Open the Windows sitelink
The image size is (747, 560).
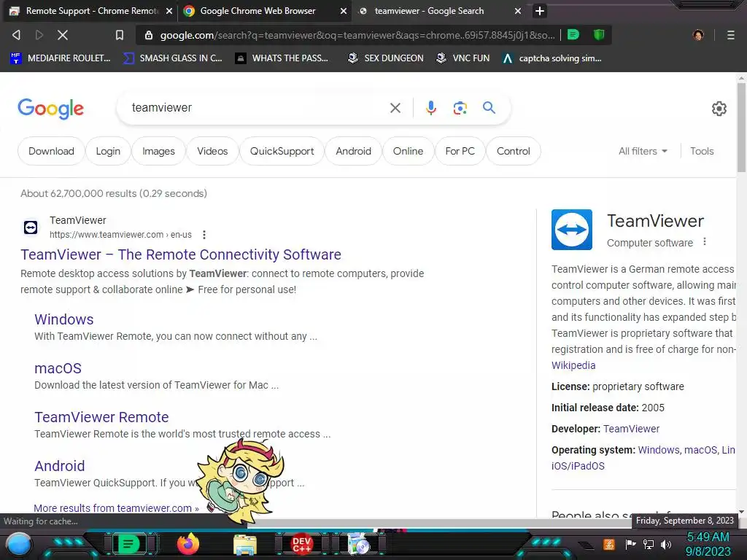64,319
